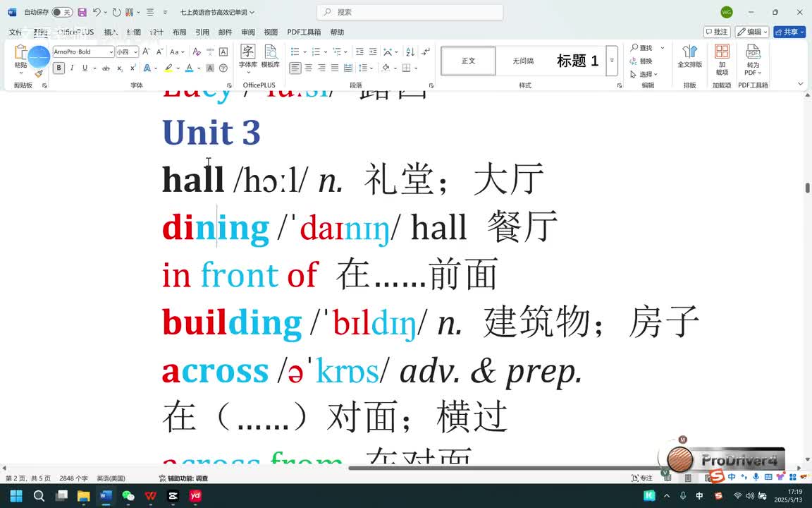The height and width of the screenshot is (508, 812).
Task: Apply the 标题 1 style
Action: coord(577,61)
